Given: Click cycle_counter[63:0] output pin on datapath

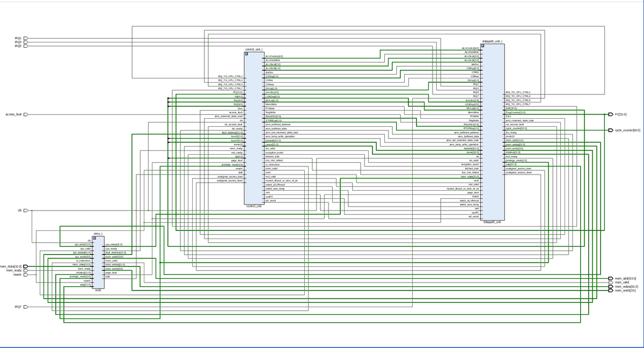Looking at the screenshot, I should [x=516, y=128].
